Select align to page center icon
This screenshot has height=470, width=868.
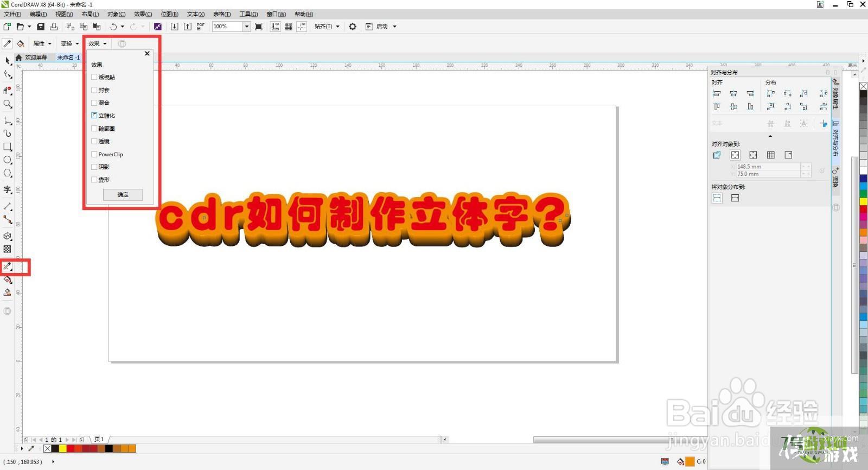tap(753, 155)
